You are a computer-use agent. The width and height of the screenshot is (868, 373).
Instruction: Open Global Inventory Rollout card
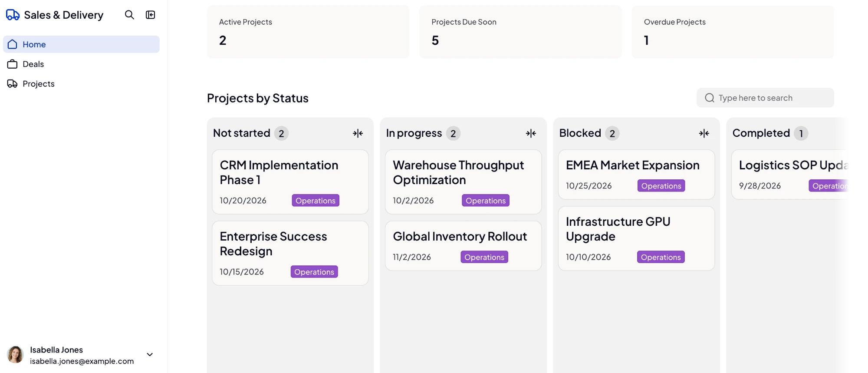tap(463, 246)
